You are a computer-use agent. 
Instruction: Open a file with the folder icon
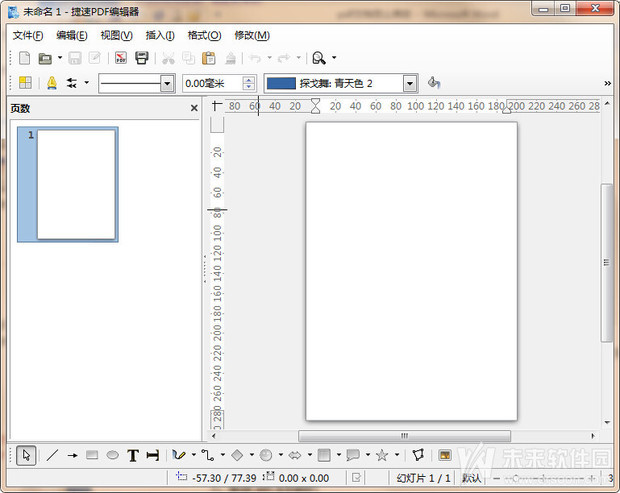point(45,59)
